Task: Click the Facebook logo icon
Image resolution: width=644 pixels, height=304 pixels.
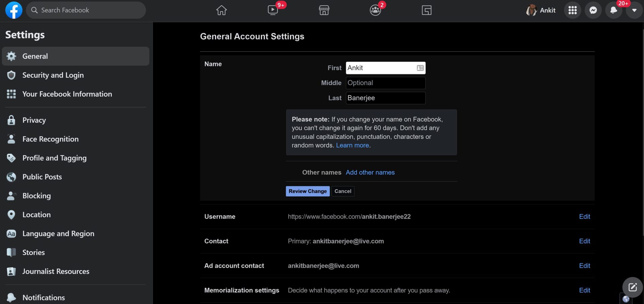Action: [x=14, y=10]
